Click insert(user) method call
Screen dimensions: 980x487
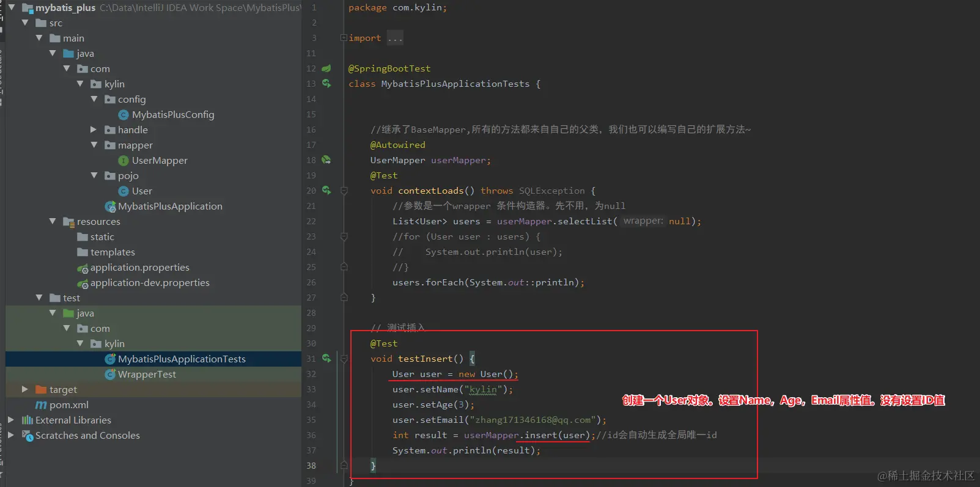tap(557, 435)
